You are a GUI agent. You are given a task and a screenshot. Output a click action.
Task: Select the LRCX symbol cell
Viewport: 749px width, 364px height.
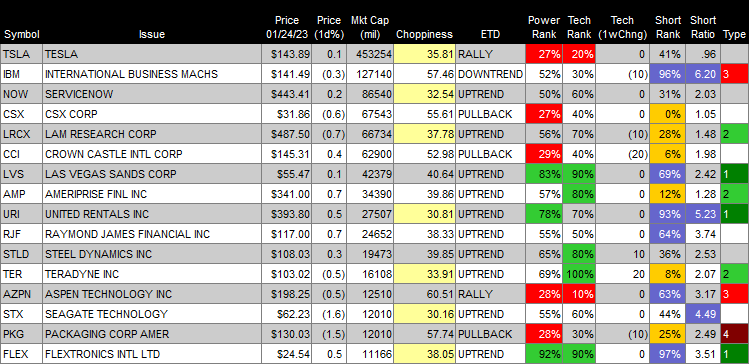(x=21, y=134)
